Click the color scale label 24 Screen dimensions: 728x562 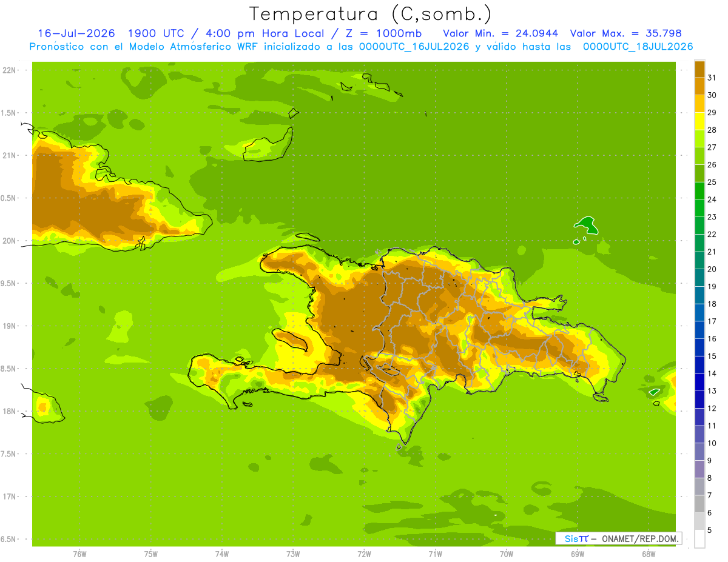click(x=712, y=199)
